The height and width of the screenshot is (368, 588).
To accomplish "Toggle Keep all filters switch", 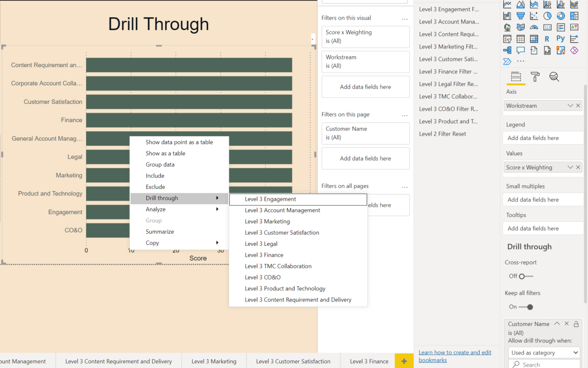I will [x=526, y=307].
